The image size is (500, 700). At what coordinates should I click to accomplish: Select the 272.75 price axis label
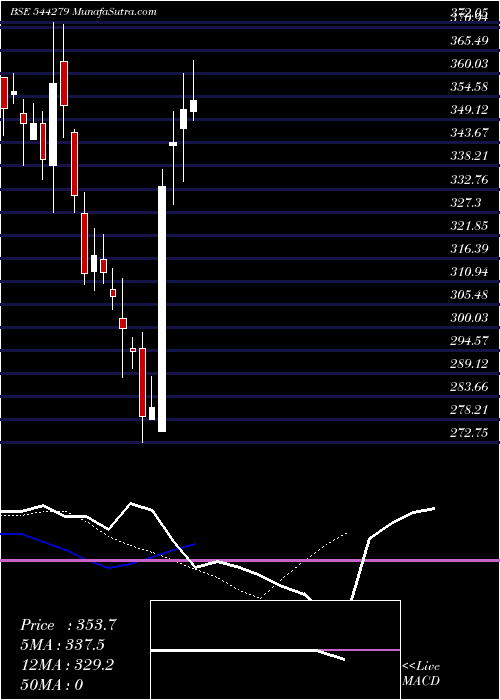tap(468, 433)
